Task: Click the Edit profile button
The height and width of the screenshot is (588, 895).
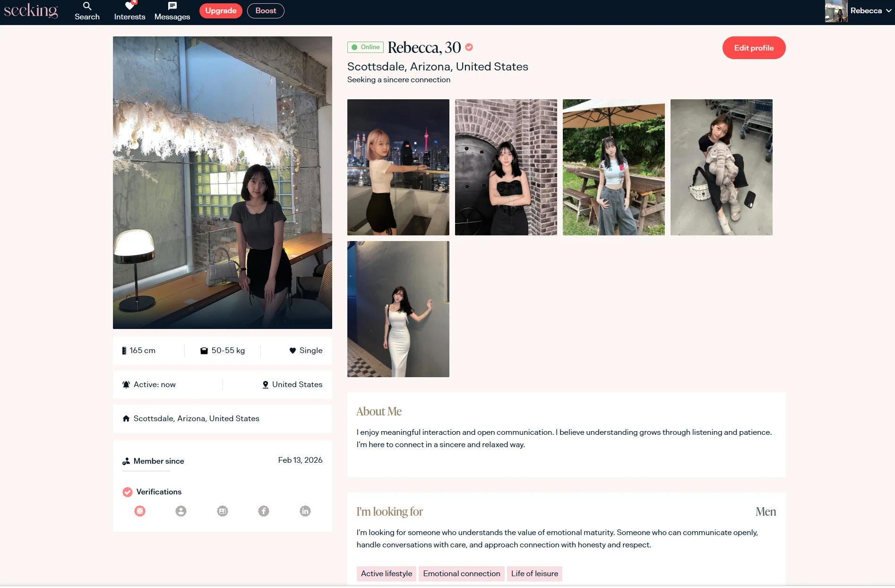Action: point(754,48)
